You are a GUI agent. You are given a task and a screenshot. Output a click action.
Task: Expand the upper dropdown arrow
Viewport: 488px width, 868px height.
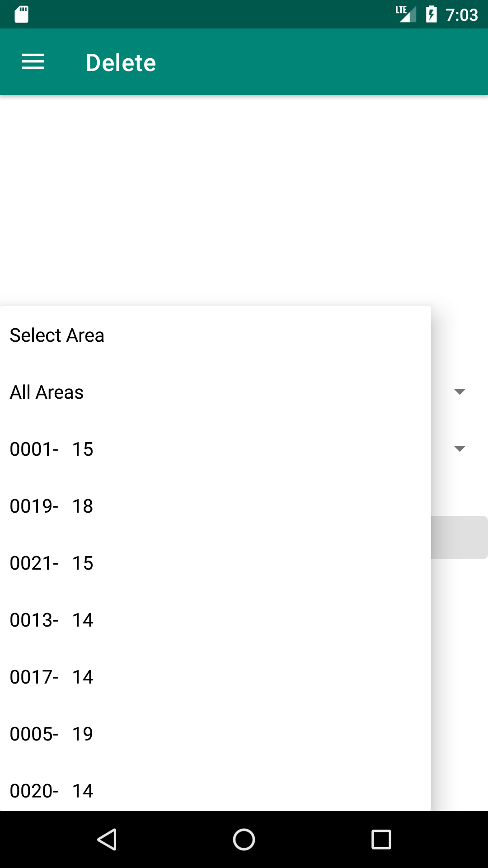(x=460, y=392)
